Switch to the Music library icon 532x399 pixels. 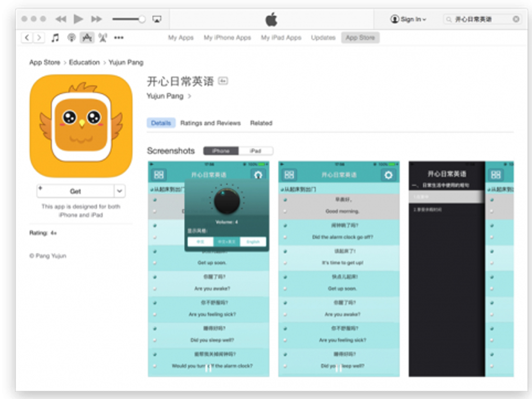(x=55, y=37)
